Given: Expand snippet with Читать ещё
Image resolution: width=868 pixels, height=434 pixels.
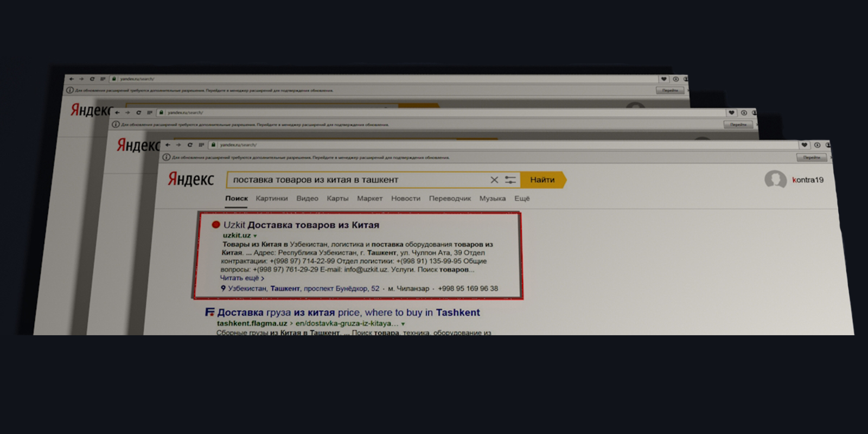Looking at the screenshot, I should 242,278.
